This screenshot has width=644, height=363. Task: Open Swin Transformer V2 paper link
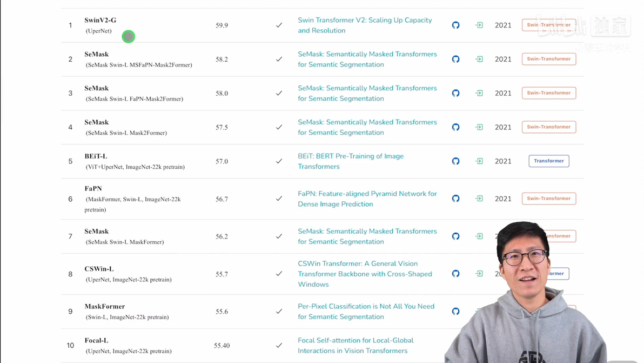(365, 25)
